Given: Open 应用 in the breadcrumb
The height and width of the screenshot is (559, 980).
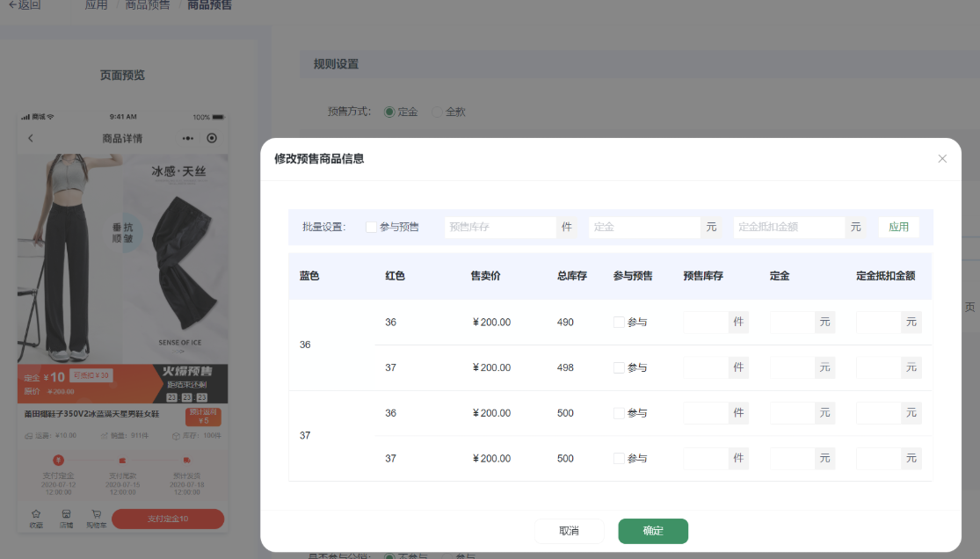Looking at the screenshot, I should (96, 5).
